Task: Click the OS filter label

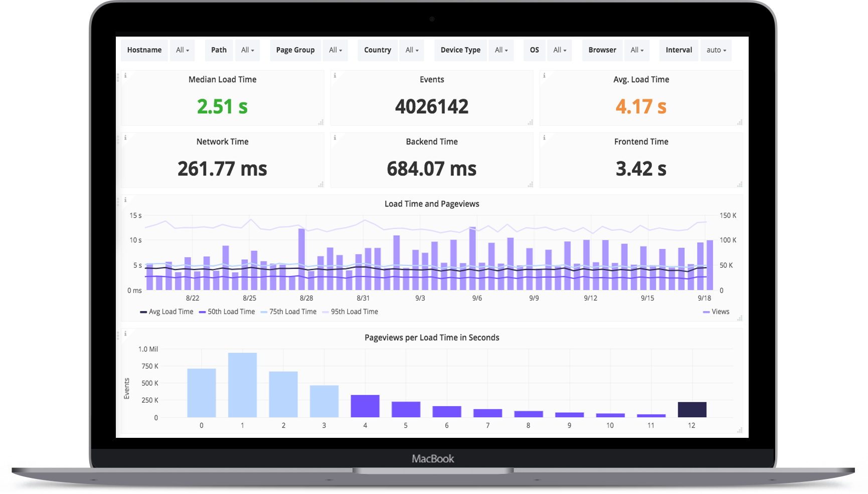Action: 535,50
